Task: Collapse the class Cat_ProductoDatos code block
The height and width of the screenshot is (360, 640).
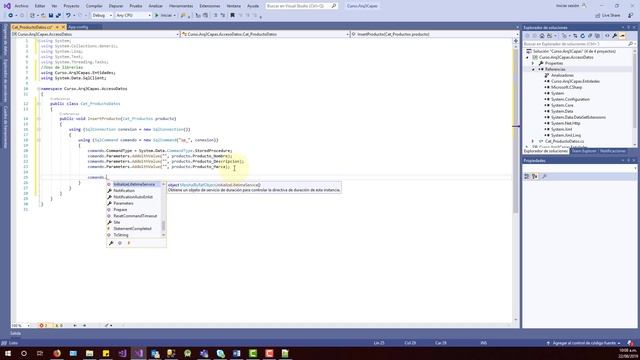Action: [39, 104]
